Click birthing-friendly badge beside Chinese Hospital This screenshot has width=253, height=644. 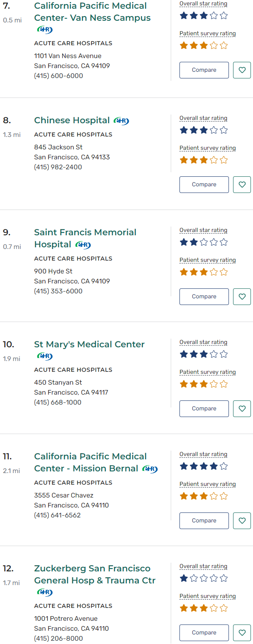point(121,121)
